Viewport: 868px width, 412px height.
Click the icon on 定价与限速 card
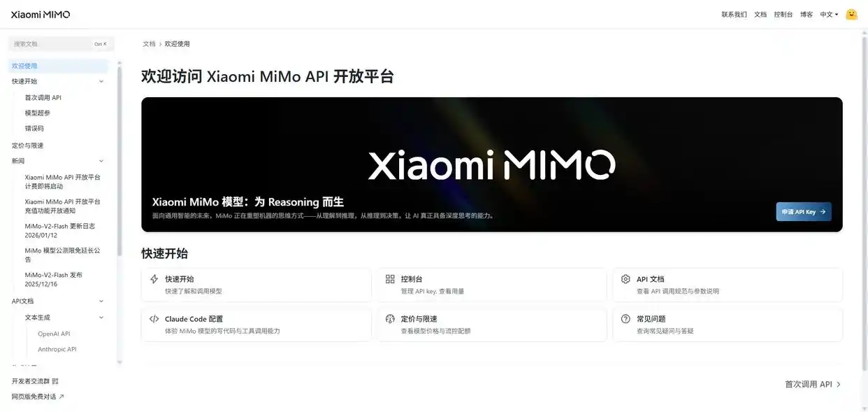(390, 319)
